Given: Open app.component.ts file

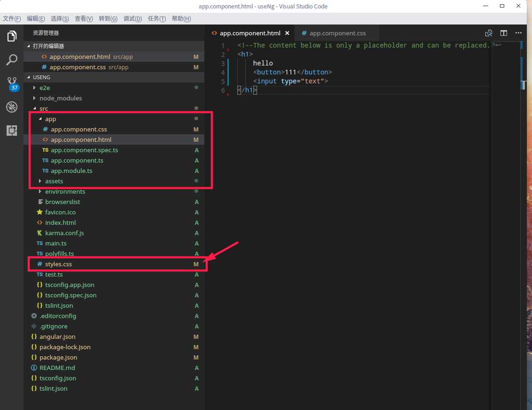Looking at the screenshot, I should pos(113,160).
